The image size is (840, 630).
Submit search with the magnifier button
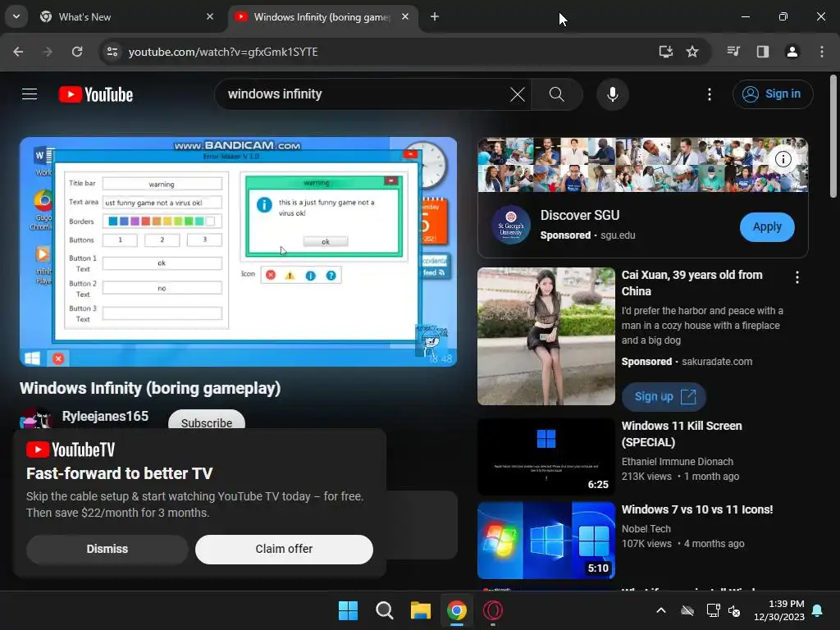557,94
